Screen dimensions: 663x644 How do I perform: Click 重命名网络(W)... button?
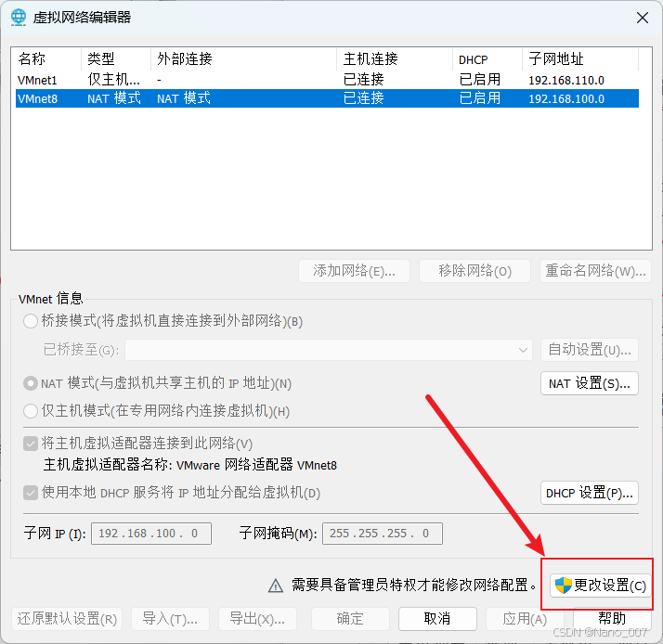pos(595,271)
